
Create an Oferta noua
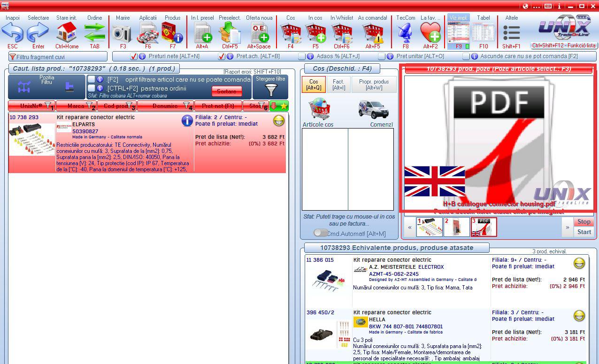[259, 32]
